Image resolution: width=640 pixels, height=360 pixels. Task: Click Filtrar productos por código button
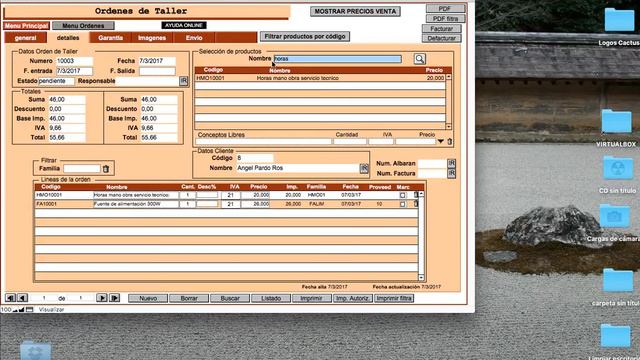click(x=305, y=36)
